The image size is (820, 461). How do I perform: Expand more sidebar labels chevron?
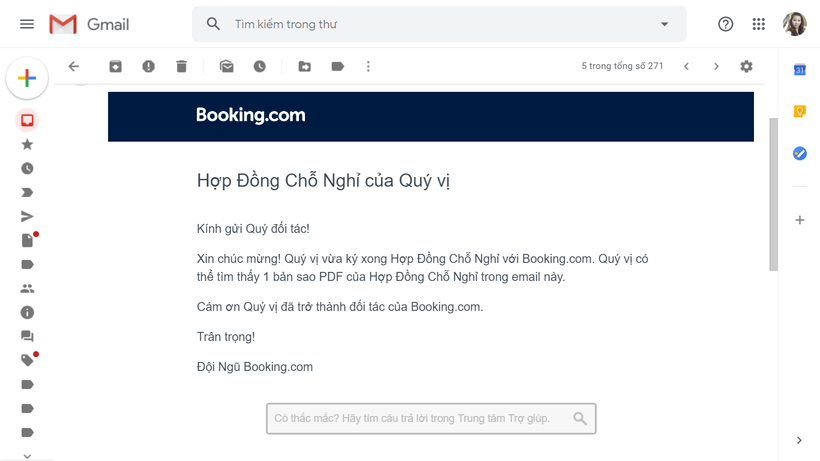[x=27, y=456]
